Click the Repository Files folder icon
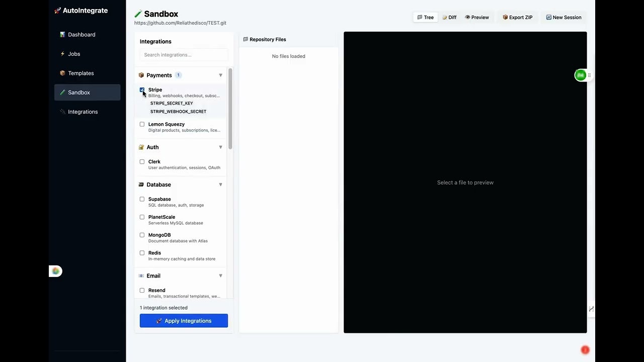644x362 pixels. click(x=246, y=39)
